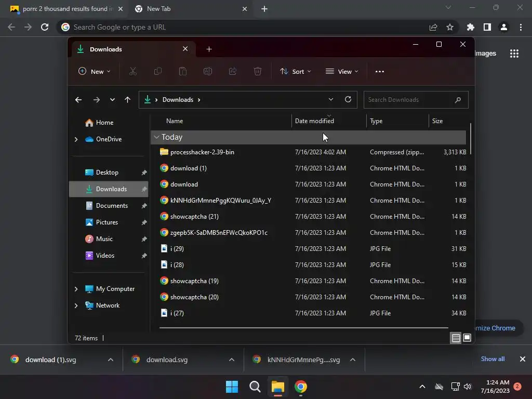Click the magnifier in Search Downloads box
Screen dimensions: 532x399
pos(458,100)
